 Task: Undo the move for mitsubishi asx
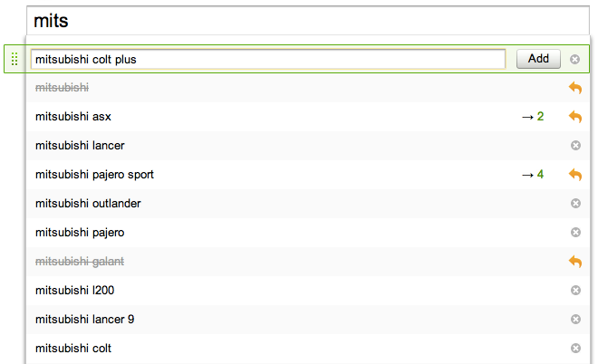click(x=575, y=117)
